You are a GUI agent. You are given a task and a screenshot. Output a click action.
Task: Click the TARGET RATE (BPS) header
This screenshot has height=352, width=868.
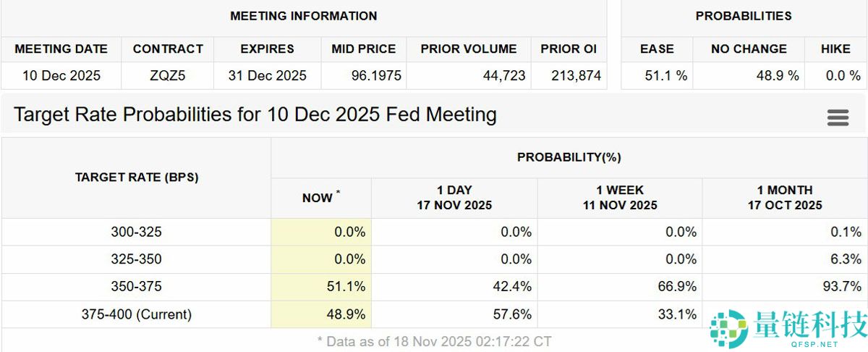click(x=136, y=177)
